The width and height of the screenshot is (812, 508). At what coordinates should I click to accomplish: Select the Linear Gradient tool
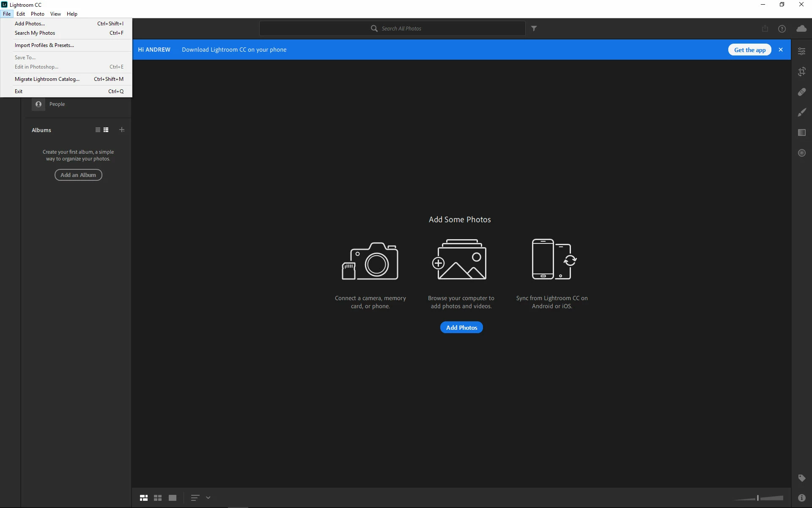click(x=801, y=133)
